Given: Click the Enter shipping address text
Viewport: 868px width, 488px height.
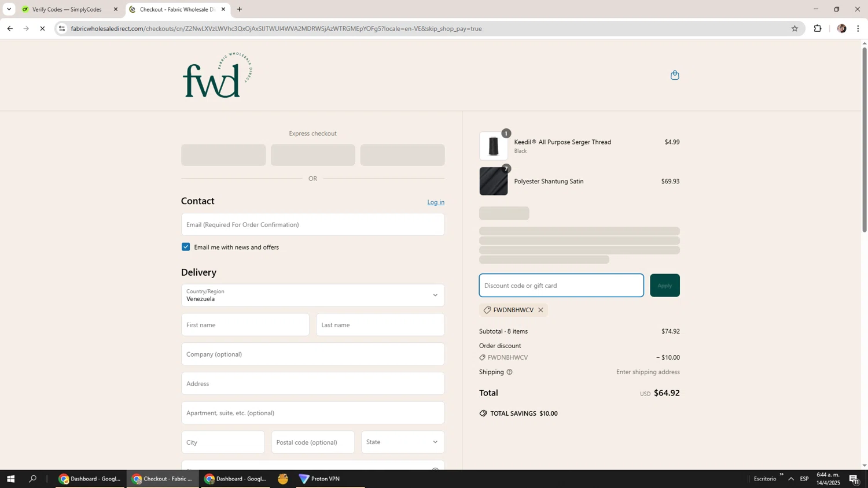Looking at the screenshot, I should [x=648, y=372].
